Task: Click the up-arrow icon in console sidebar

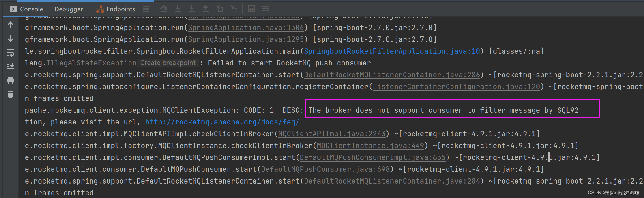Action: (10, 25)
